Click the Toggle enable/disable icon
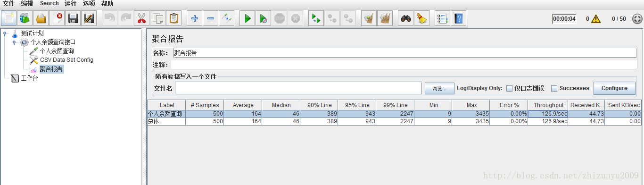 (x=227, y=19)
